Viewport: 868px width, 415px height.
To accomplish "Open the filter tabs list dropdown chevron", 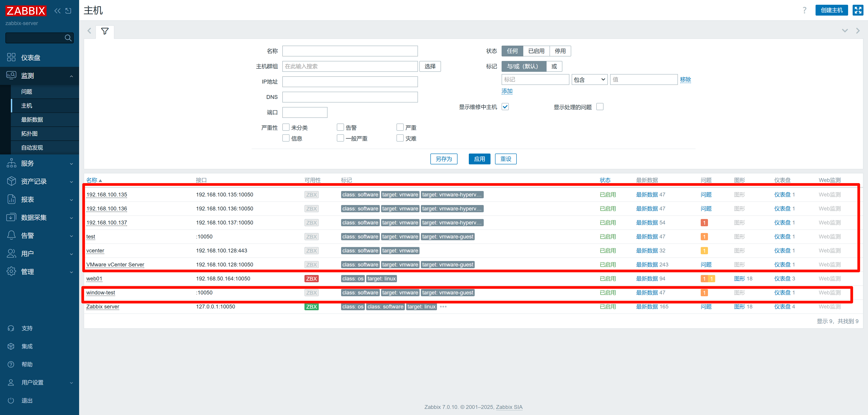I will click(x=845, y=31).
